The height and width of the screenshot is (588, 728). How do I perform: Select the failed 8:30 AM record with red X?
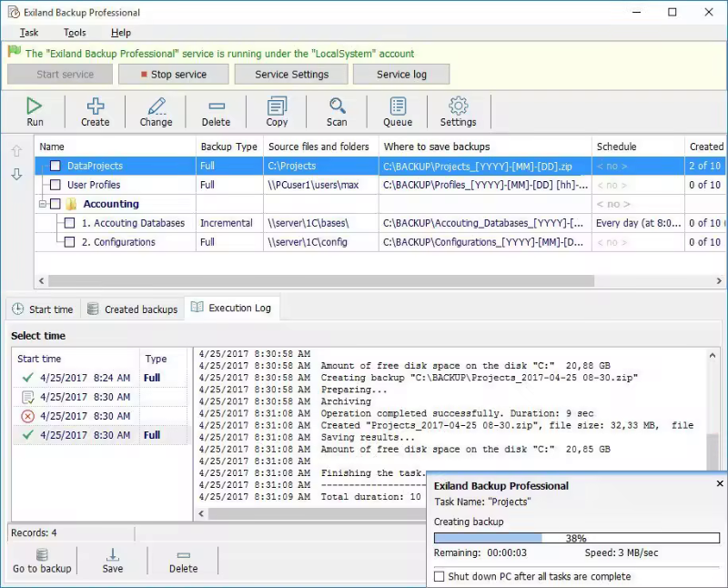[101, 416]
